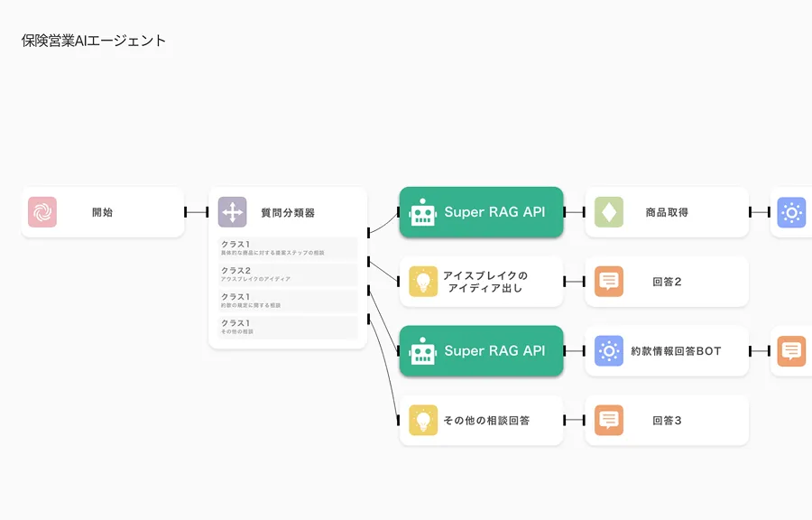Select the 回答3 label
Viewport: 812px width, 520px height.
pos(667,421)
